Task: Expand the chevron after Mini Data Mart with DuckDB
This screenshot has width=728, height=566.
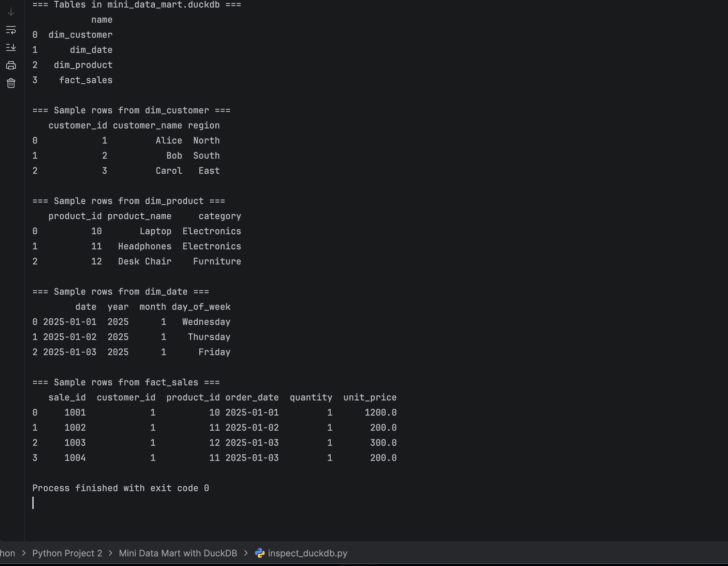Action: click(x=246, y=553)
